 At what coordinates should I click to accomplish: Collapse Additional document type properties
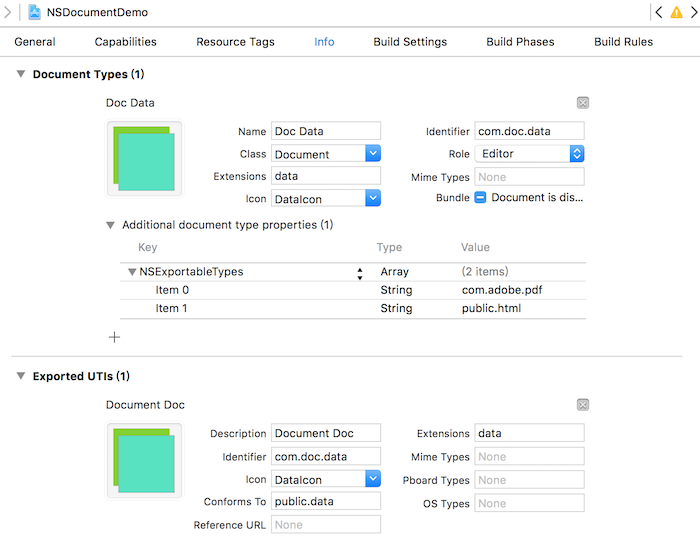coord(111,225)
